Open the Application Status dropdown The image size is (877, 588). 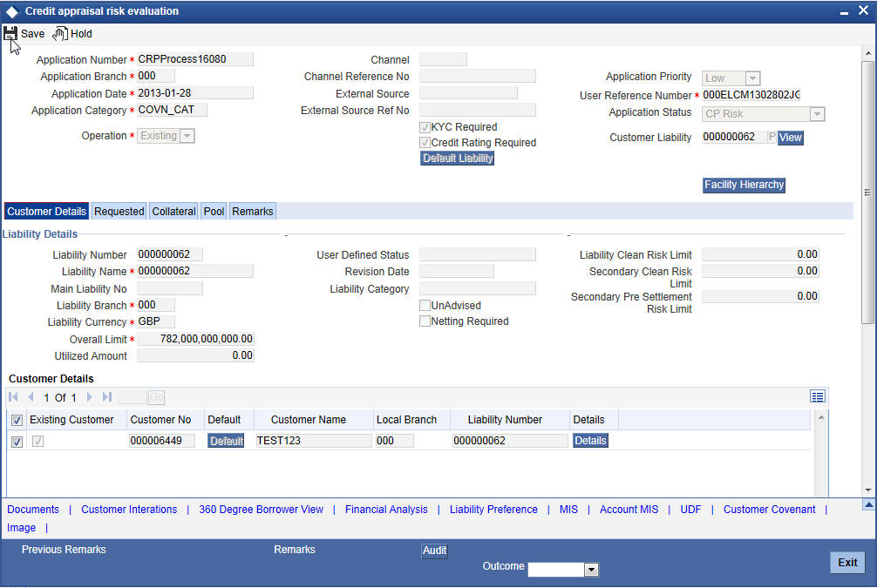point(817,114)
